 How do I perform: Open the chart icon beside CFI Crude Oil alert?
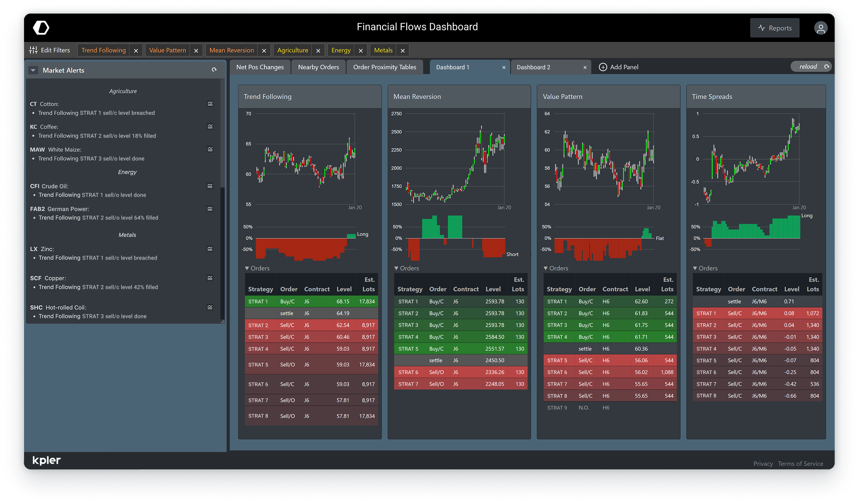[x=210, y=185]
